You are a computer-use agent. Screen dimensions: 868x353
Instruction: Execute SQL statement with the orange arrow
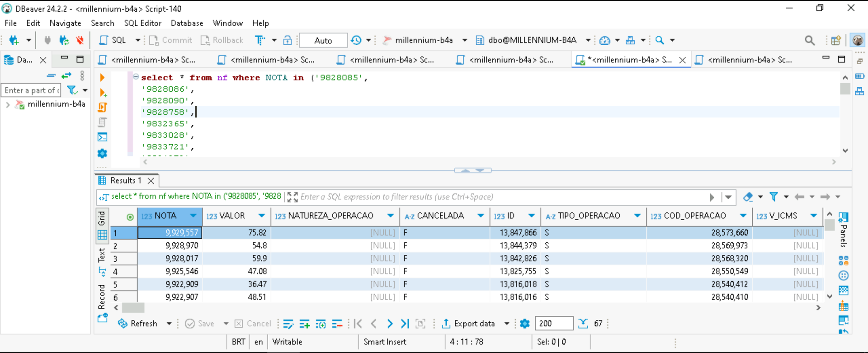coord(102,78)
